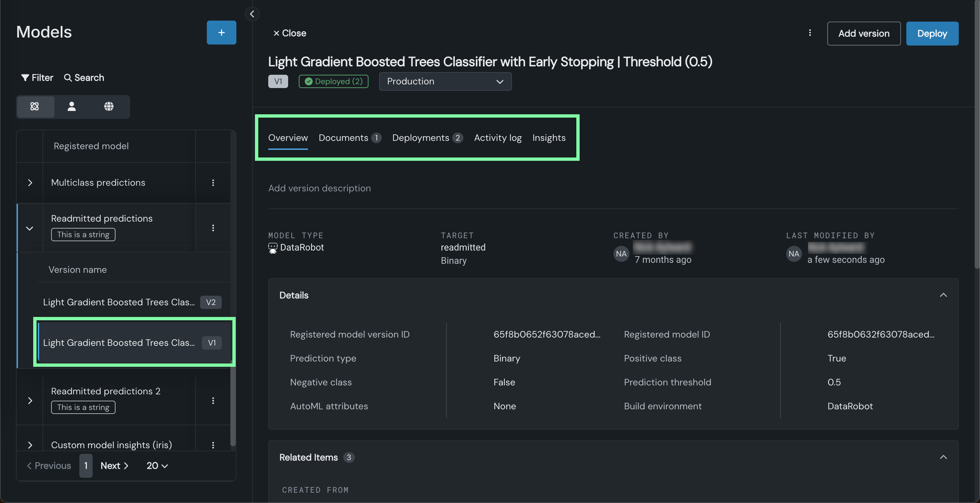Click the Search magnifier icon
This screenshot has width=980, height=503.
(x=68, y=78)
